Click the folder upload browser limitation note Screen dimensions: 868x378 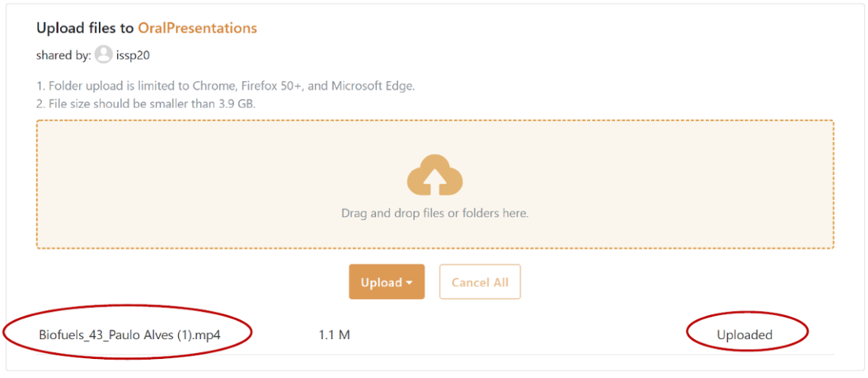click(225, 86)
